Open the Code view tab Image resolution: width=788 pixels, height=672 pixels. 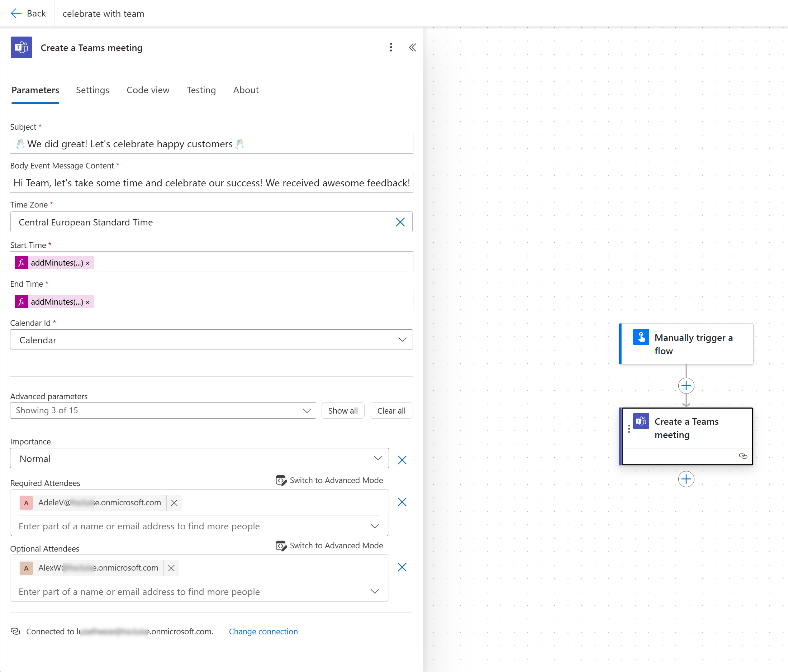pos(148,90)
